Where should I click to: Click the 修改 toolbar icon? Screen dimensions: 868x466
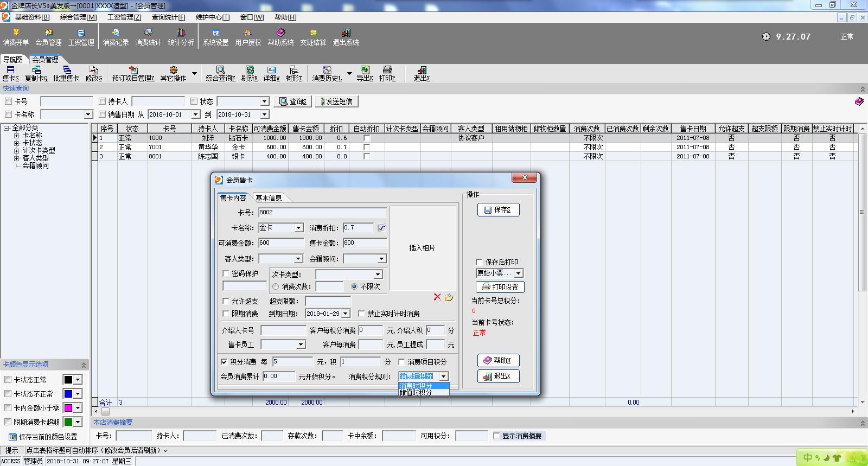pyautogui.click(x=93, y=74)
